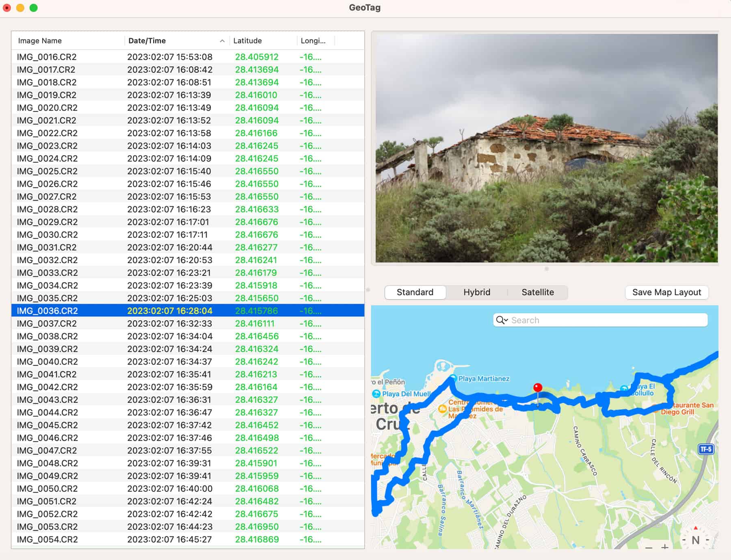Click the search magnifier icon in map
The height and width of the screenshot is (560, 731).
502,320
